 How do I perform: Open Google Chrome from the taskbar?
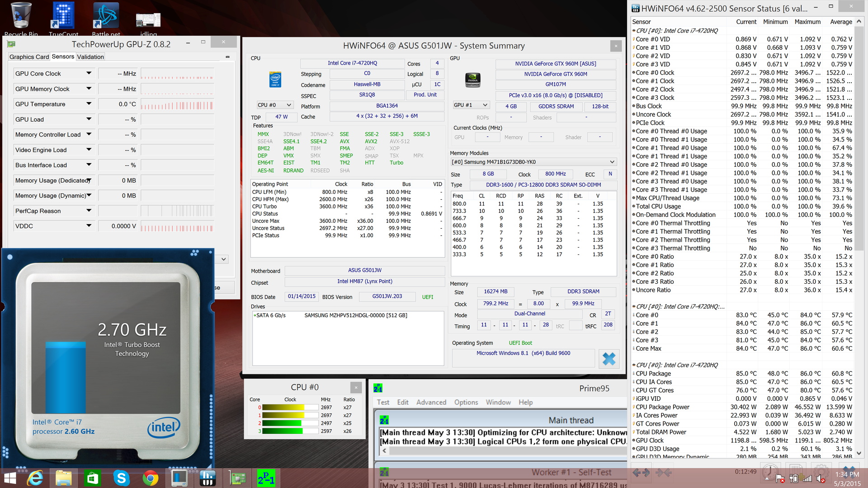[x=151, y=478]
